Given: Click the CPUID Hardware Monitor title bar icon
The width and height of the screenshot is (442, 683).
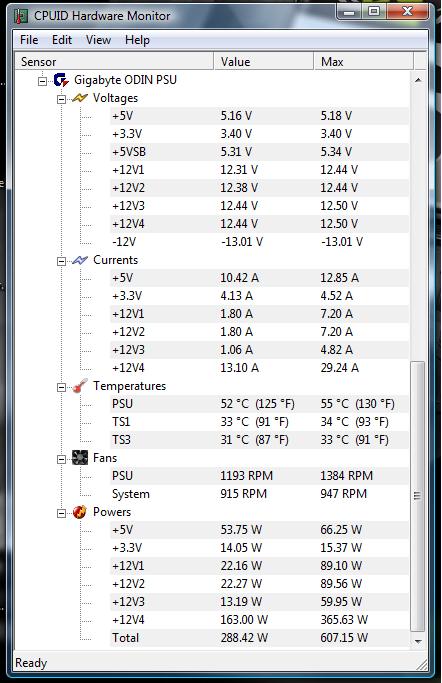Looking at the screenshot, I should pos(21,16).
